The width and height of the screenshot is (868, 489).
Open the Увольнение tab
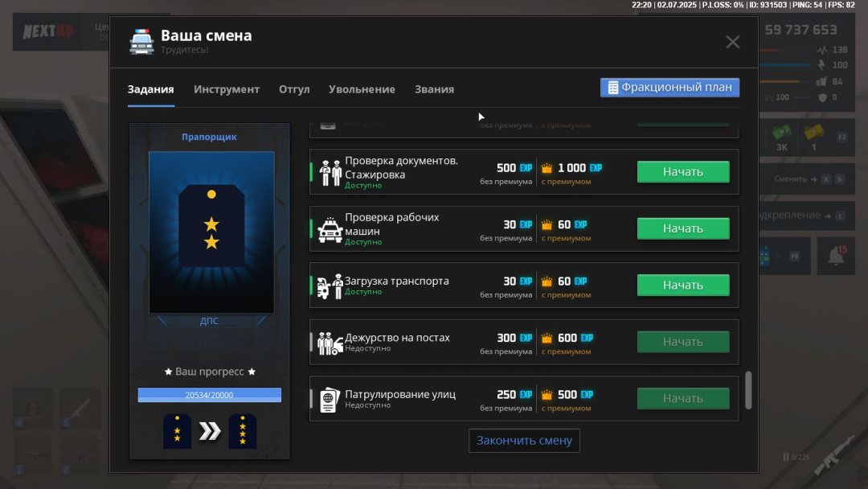coord(362,89)
